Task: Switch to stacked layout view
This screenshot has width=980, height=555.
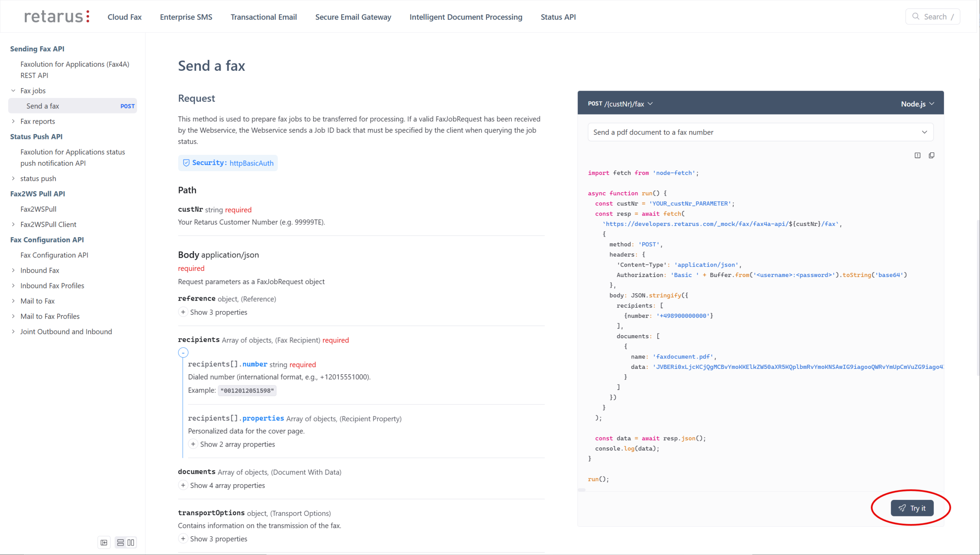Action: pos(120,542)
